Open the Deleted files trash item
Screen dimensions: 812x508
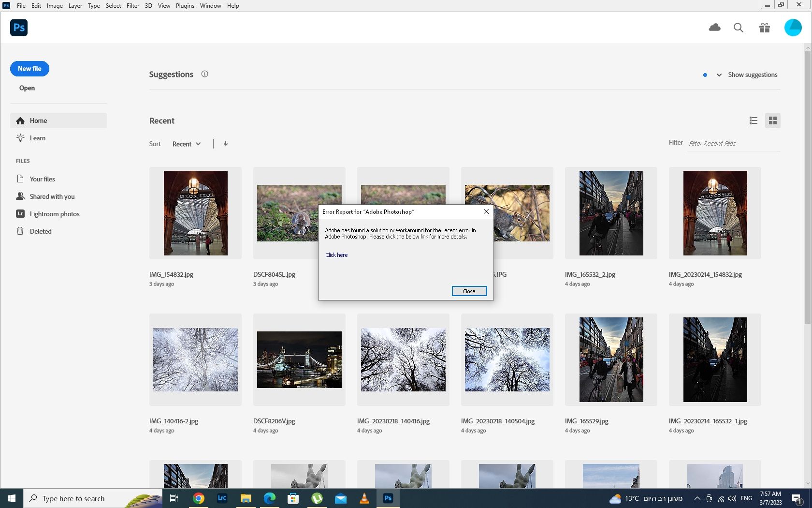pyautogui.click(x=41, y=231)
